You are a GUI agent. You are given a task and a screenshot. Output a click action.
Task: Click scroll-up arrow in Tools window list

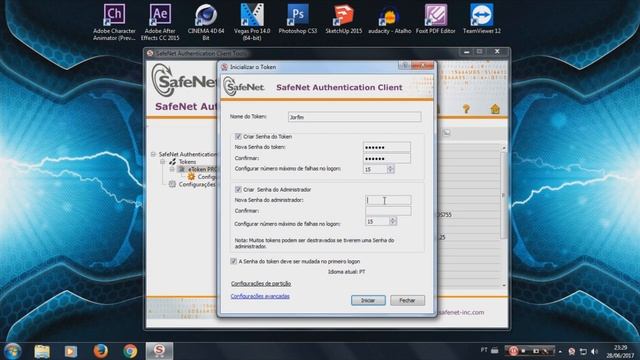(x=504, y=148)
